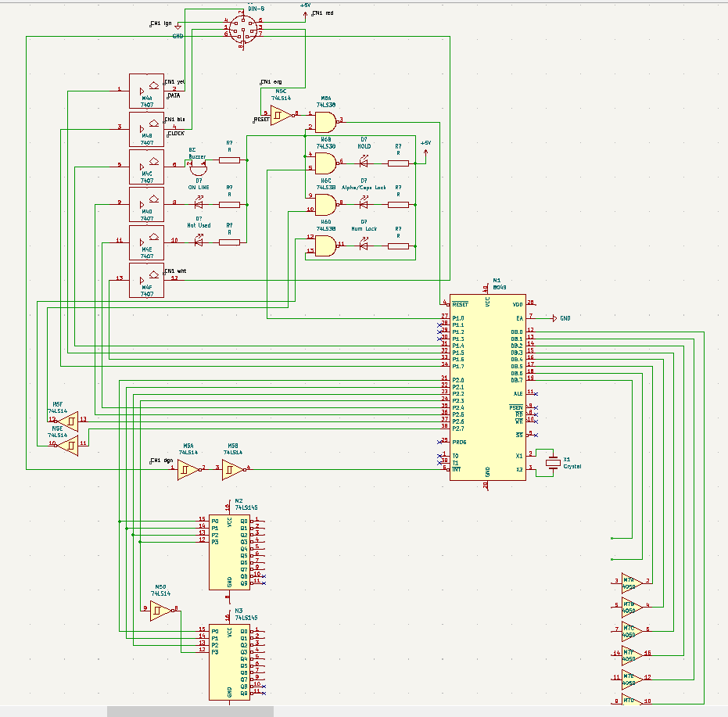Select the M5D 74LS14 inverter
Screen dimensions: 728x717
(x=161, y=609)
